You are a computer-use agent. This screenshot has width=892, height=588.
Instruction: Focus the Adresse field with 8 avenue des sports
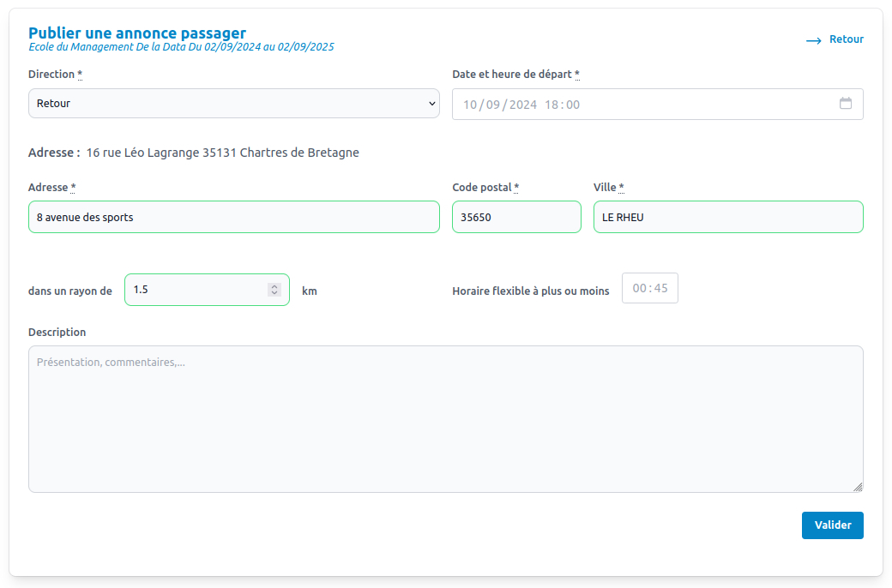[x=233, y=217]
